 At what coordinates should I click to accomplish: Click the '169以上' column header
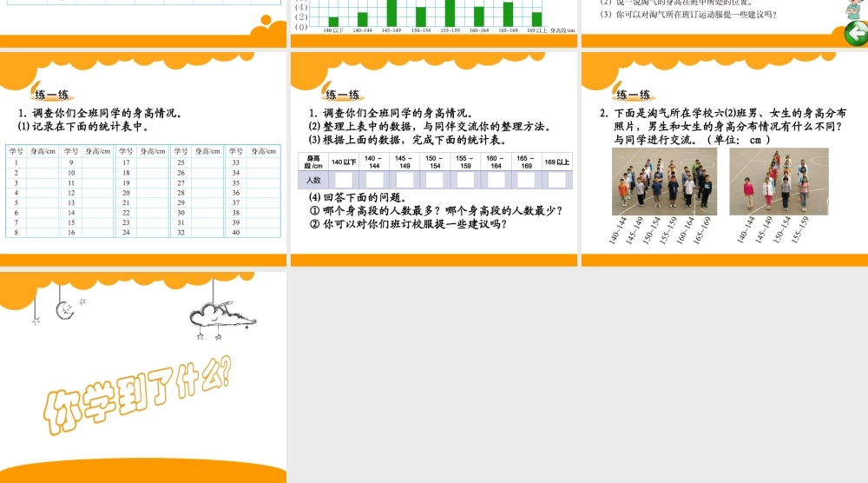click(557, 162)
